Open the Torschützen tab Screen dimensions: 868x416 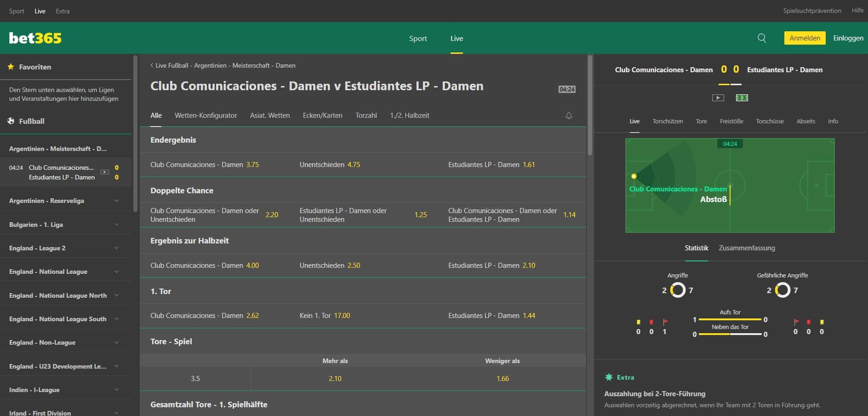[668, 121]
